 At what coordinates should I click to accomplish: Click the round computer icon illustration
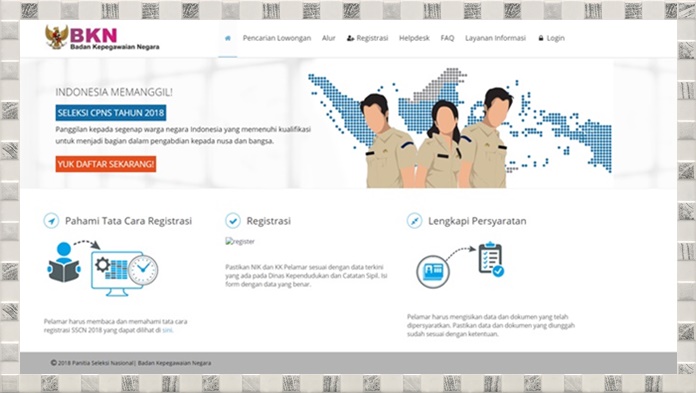click(x=433, y=271)
